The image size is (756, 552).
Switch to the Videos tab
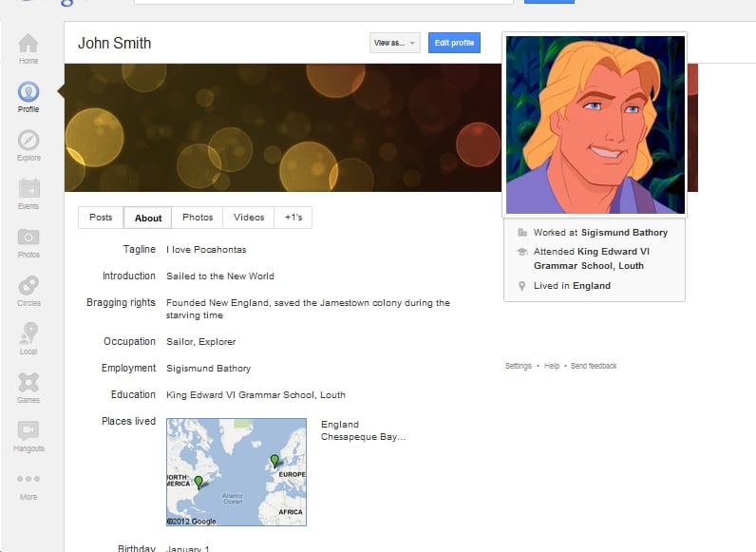249,218
